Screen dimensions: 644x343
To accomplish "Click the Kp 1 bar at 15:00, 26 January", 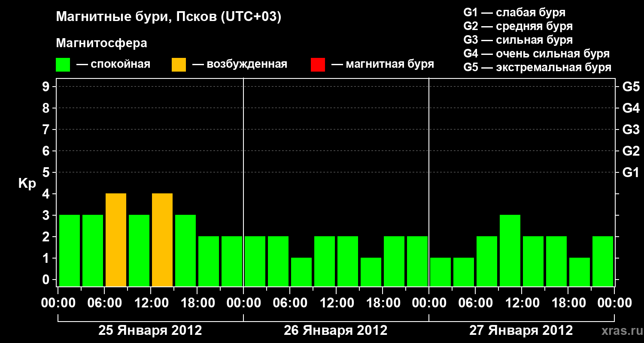I will click(371, 272).
